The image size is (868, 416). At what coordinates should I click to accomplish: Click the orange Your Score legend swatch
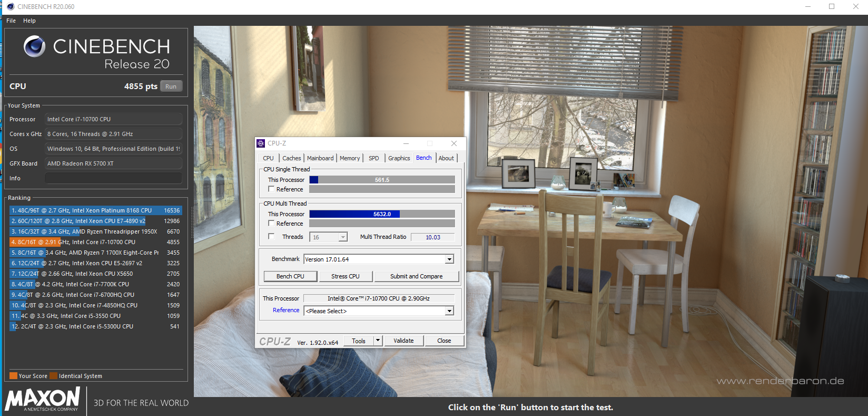pos(13,376)
